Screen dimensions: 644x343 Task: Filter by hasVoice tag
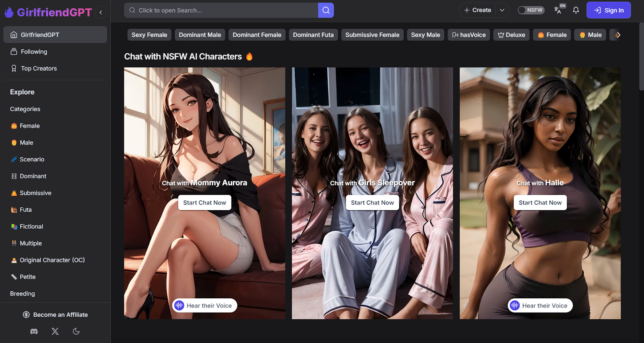(x=469, y=35)
